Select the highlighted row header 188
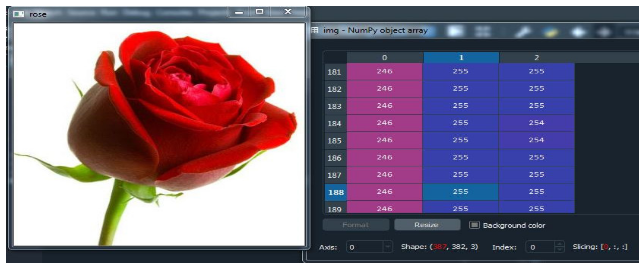644x269 pixels. pyautogui.click(x=336, y=192)
